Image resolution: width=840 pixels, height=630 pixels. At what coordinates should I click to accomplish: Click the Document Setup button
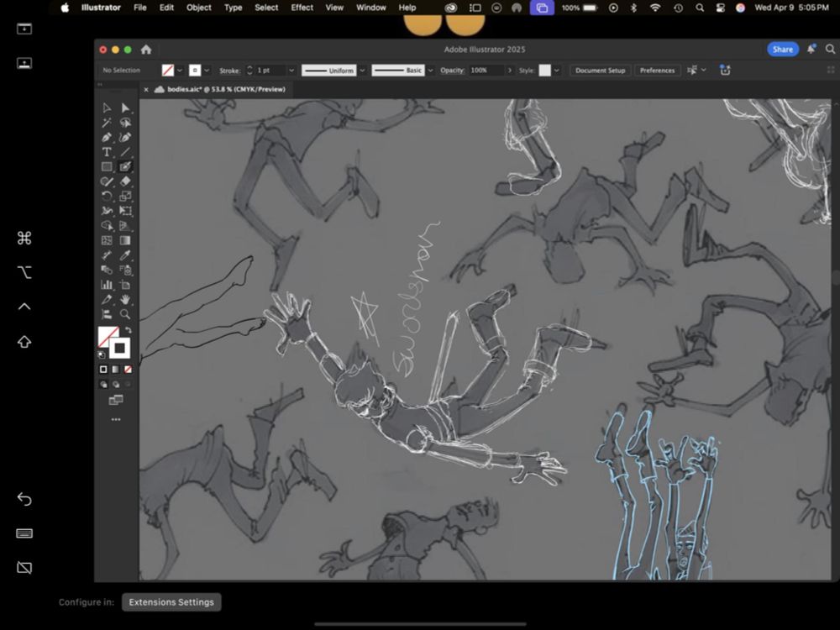click(x=600, y=71)
